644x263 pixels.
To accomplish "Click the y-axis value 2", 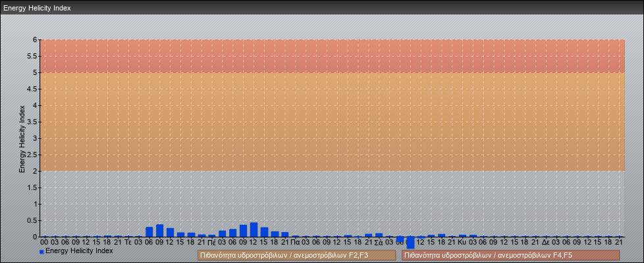I will (x=36, y=171).
